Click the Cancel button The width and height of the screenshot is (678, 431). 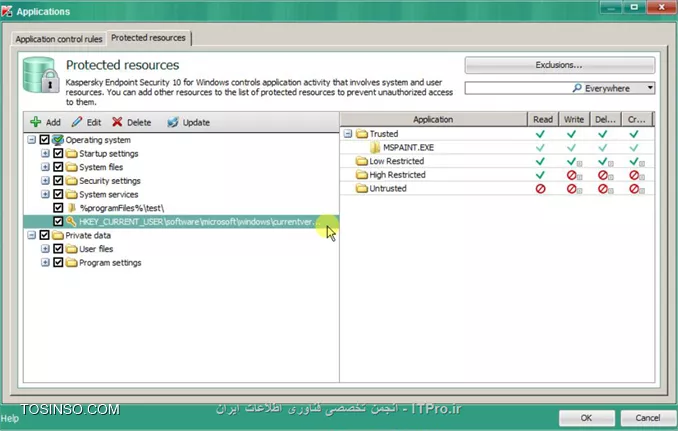648,418
